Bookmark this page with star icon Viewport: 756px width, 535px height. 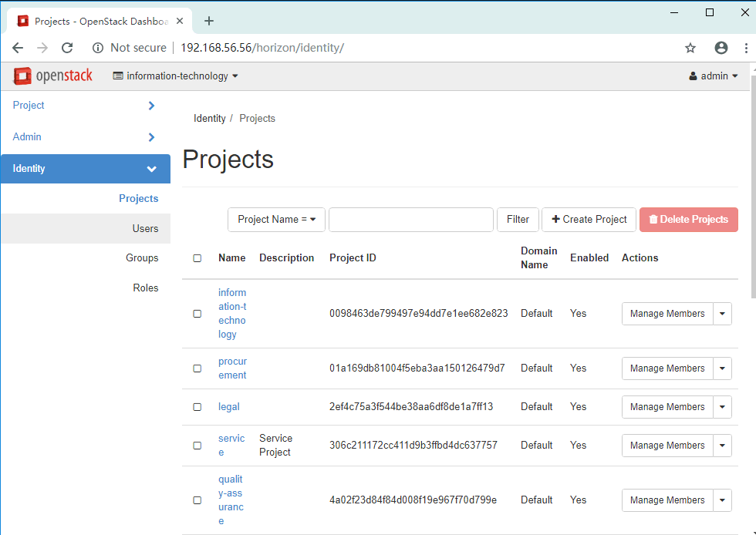coord(690,48)
